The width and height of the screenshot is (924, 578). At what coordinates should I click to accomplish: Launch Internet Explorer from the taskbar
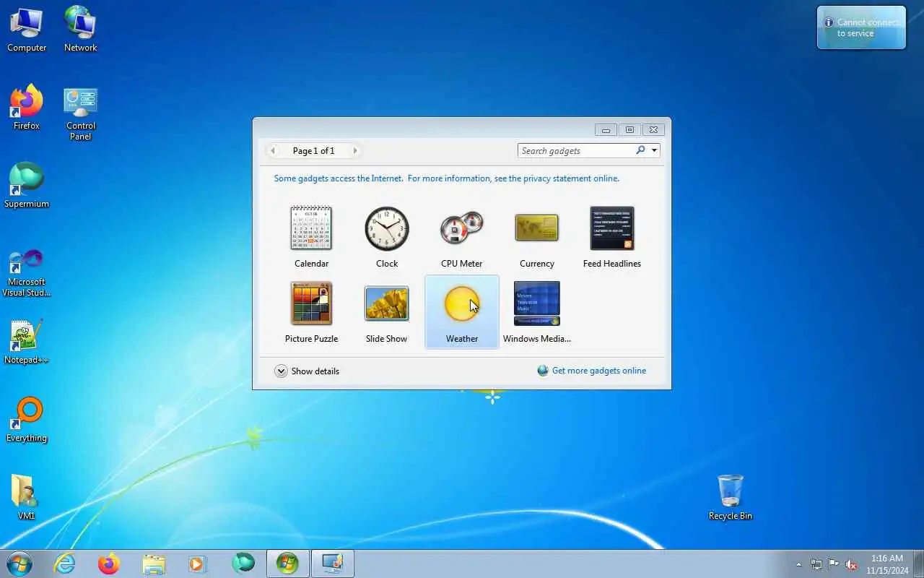click(65, 564)
